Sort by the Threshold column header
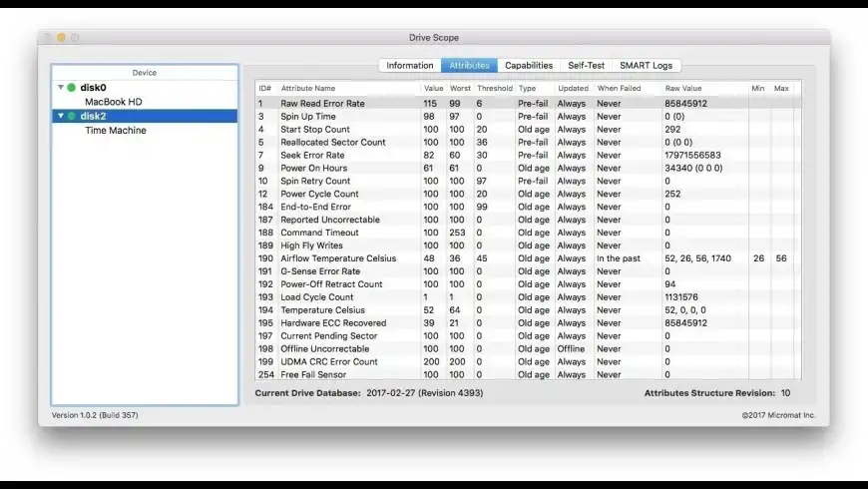Screen dimensions: 868x489 (494, 88)
